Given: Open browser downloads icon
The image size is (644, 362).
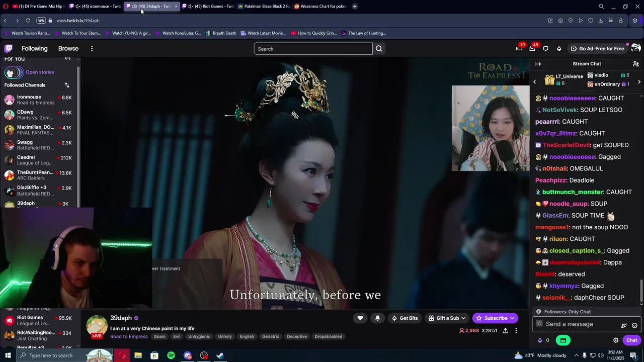Looking at the screenshot, I should coord(600,21).
